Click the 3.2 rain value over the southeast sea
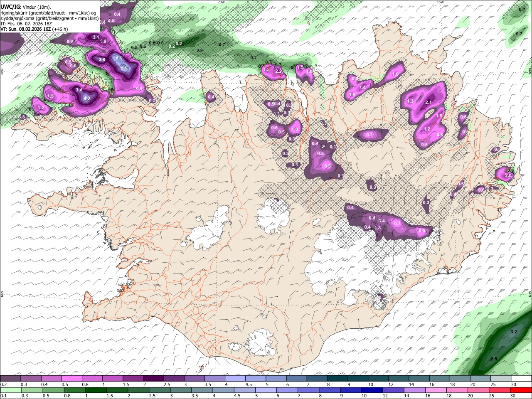Screen dimensions: 532x399 point(514,332)
